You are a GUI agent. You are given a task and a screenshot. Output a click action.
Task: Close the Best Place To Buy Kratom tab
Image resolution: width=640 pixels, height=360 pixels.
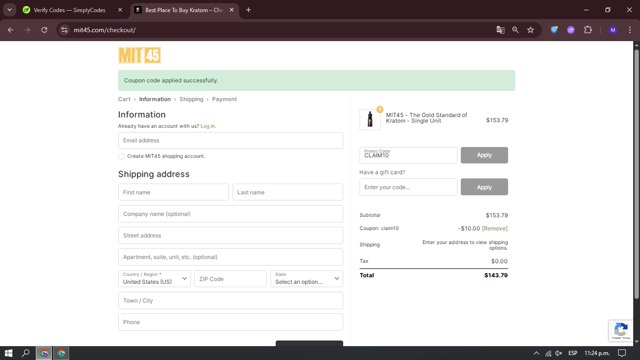pyautogui.click(x=231, y=10)
